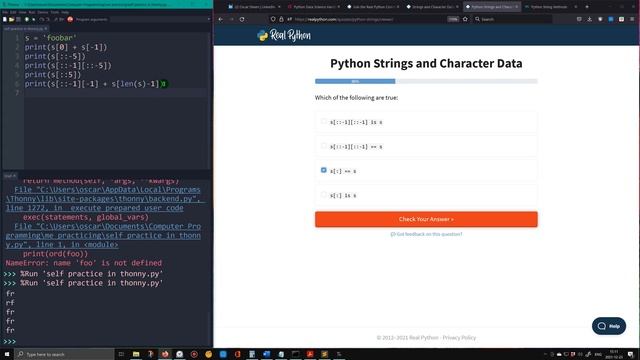Close the 'self practice in thonny.py' editor tab
The width and height of the screenshot is (640, 360).
[46, 29]
